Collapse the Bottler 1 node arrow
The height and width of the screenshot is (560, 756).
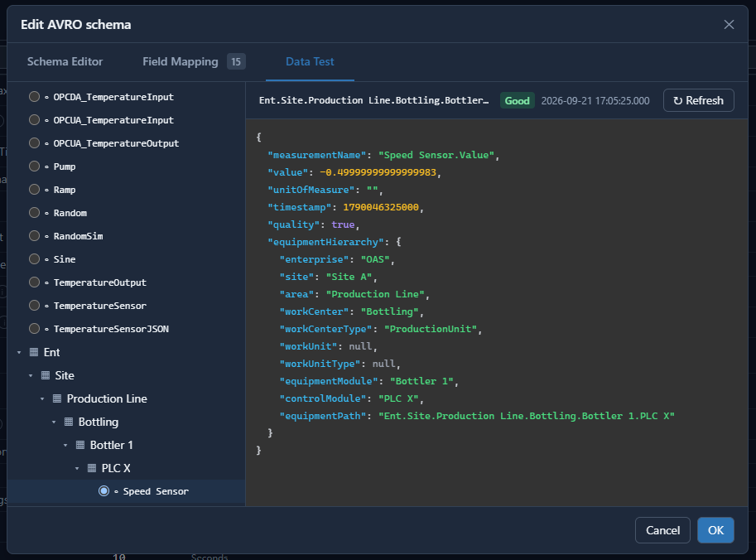(65, 445)
